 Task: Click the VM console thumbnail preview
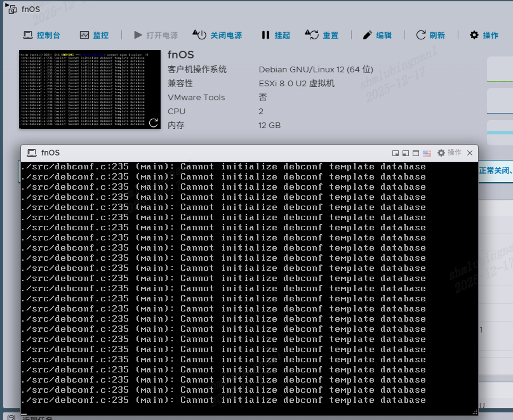(90, 89)
